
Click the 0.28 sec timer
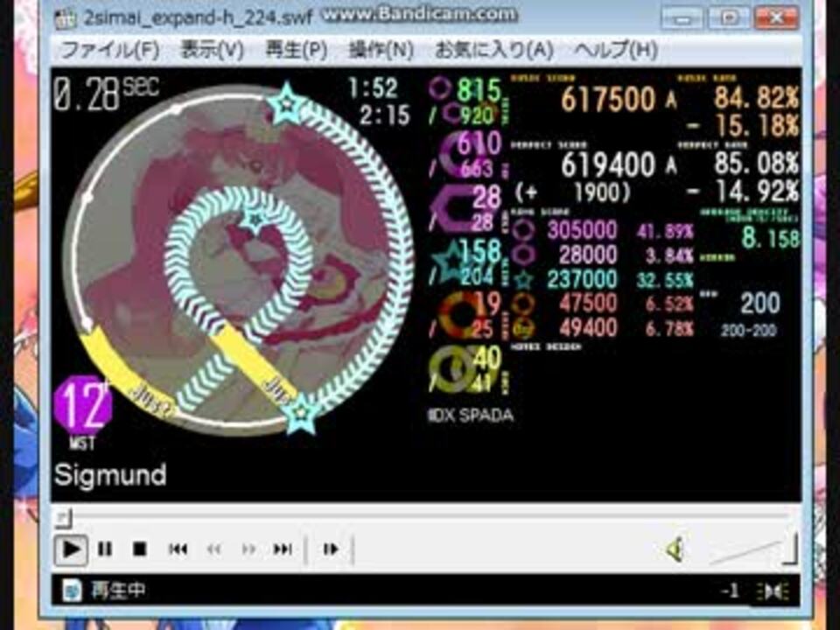point(106,94)
